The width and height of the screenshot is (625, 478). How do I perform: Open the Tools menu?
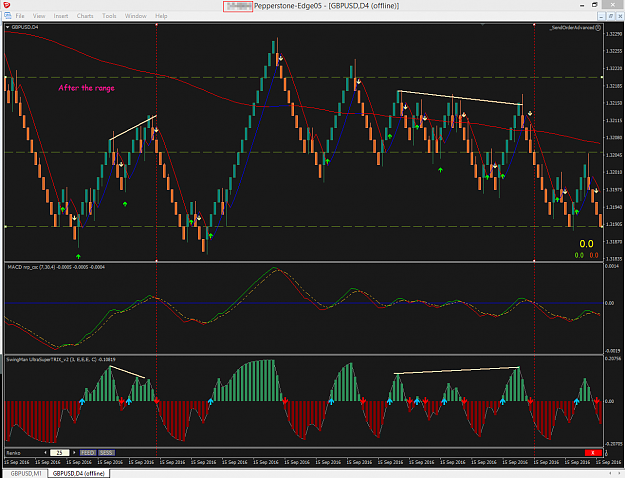coord(109,16)
